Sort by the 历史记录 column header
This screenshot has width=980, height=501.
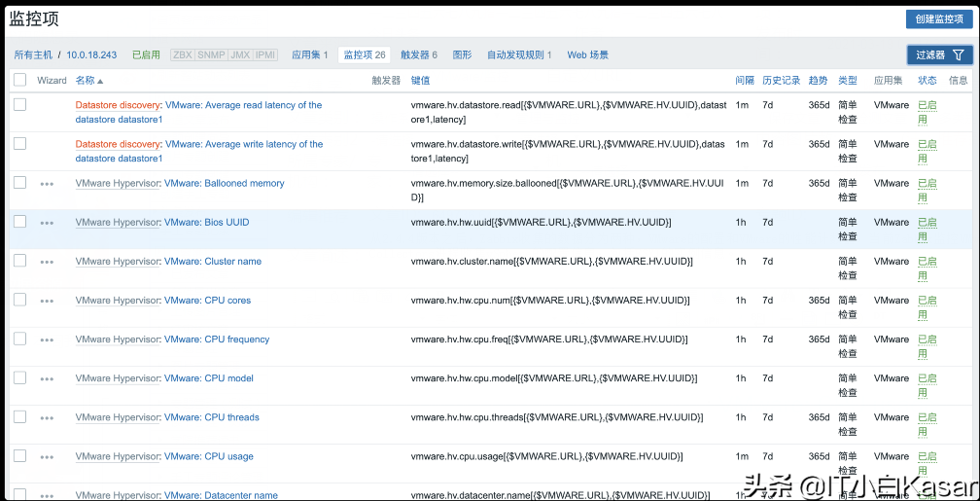tap(782, 80)
